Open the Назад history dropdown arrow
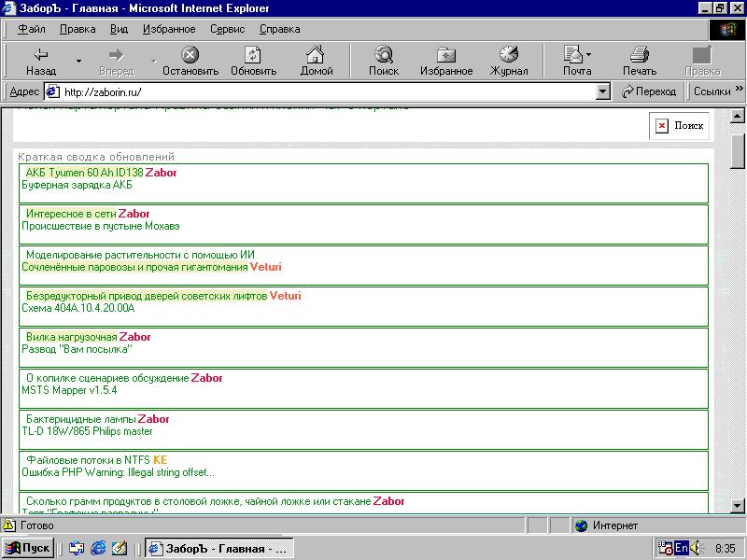Screen dimensions: 747x560 (x=78, y=62)
